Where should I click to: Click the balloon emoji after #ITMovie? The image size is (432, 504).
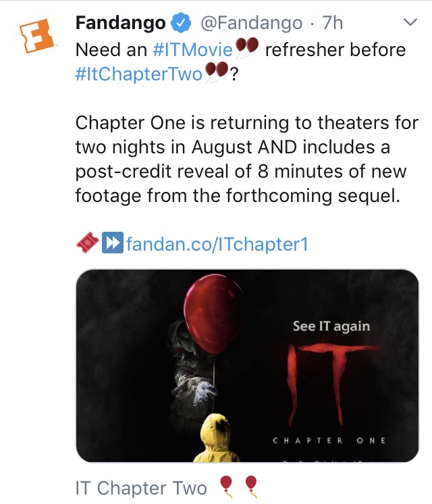click(246, 48)
